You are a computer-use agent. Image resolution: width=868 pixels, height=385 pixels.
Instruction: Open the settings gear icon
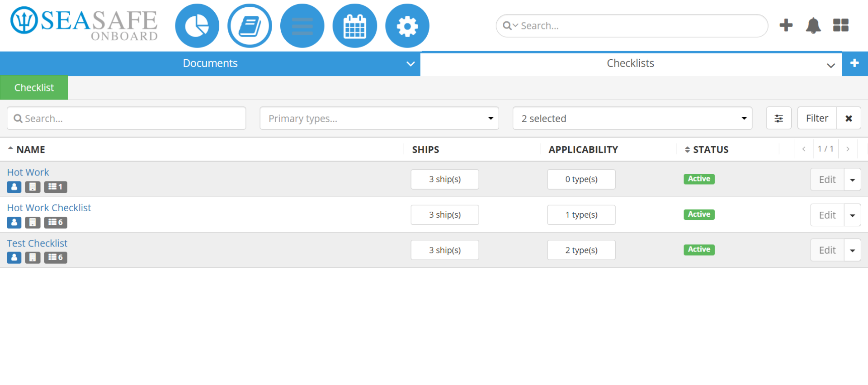click(407, 26)
